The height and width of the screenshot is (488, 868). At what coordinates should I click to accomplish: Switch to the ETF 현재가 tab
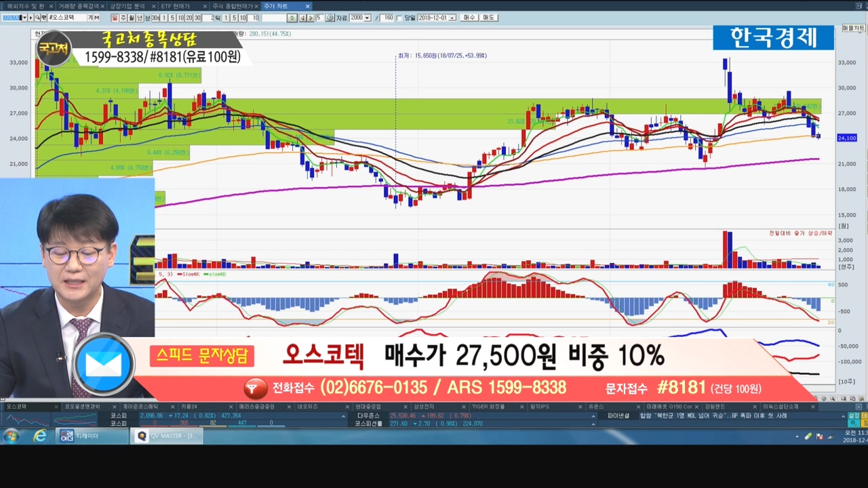pos(176,6)
